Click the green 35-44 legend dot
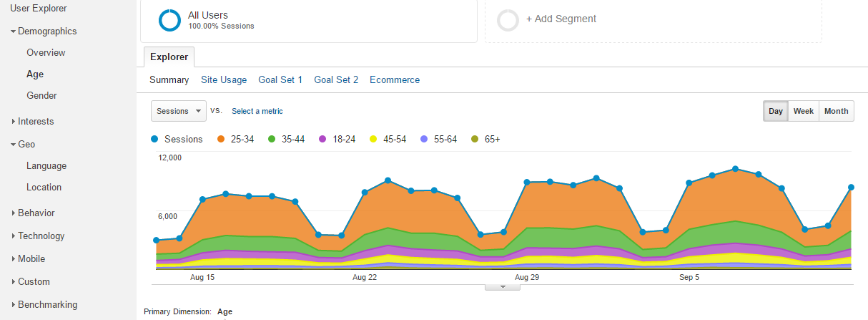Viewport: 868px width, 320px height. pos(272,139)
